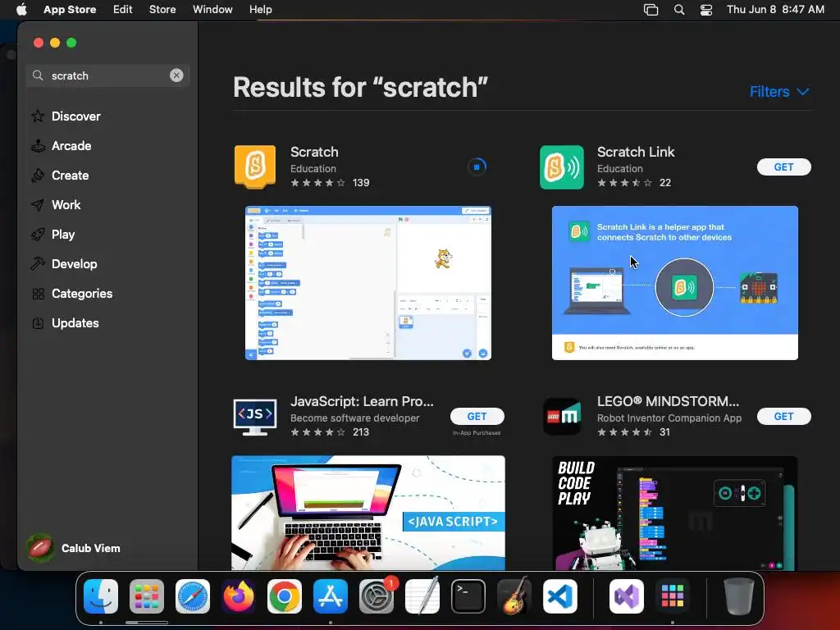
Task: Open the App Store menu
Action: [x=70, y=10]
